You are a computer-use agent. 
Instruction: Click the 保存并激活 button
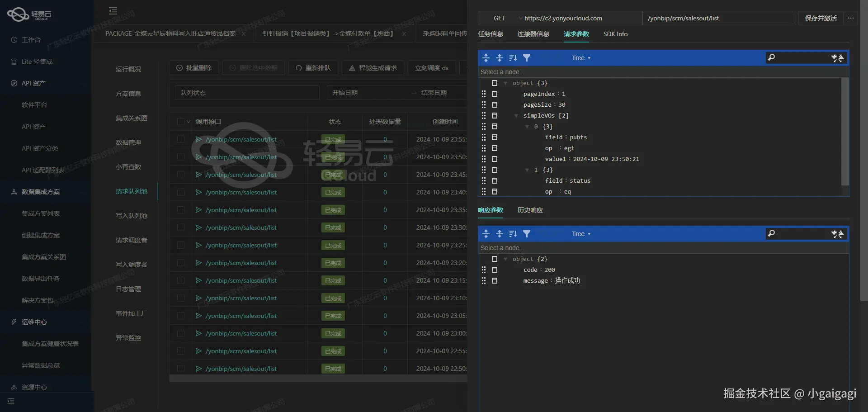pos(821,18)
